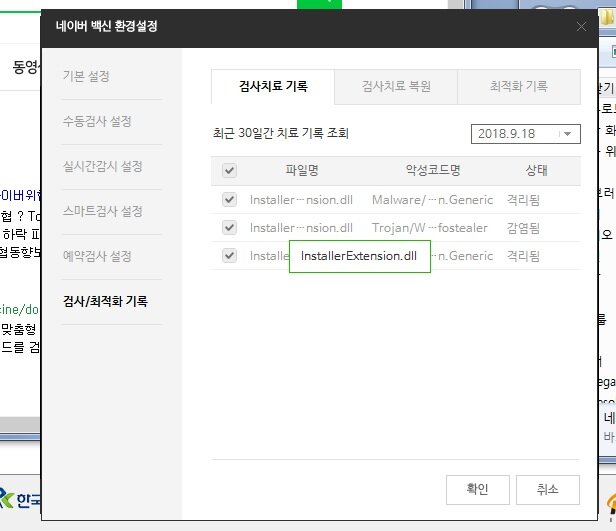Toggle checkbox for the last 격리됨 row
This screenshot has height=531, width=616.
pyautogui.click(x=229, y=256)
